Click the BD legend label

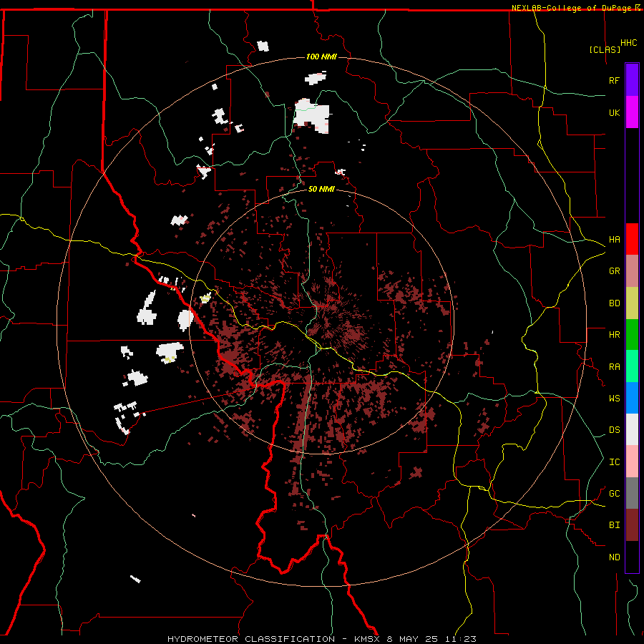click(x=614, y=303)
